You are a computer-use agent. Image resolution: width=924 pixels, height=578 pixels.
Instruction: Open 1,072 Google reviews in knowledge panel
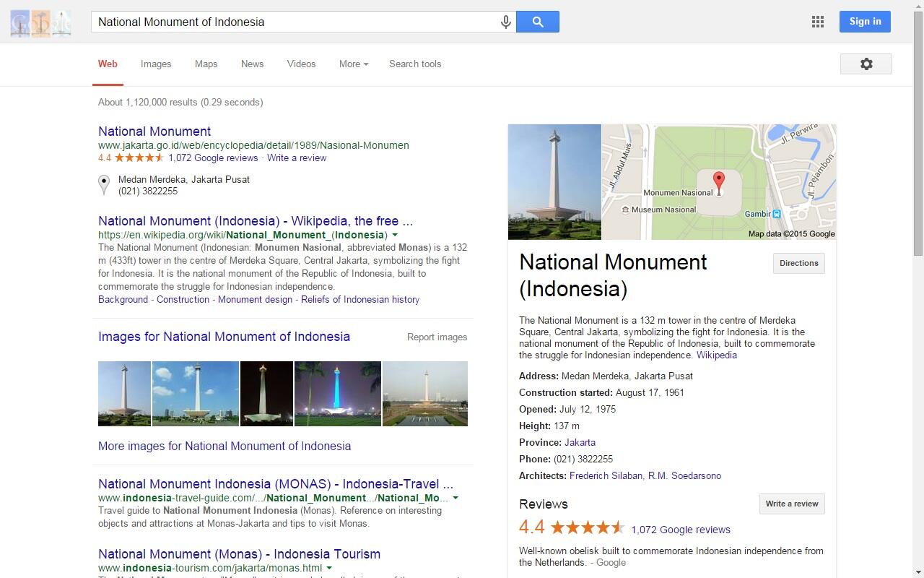pos(681,530)
